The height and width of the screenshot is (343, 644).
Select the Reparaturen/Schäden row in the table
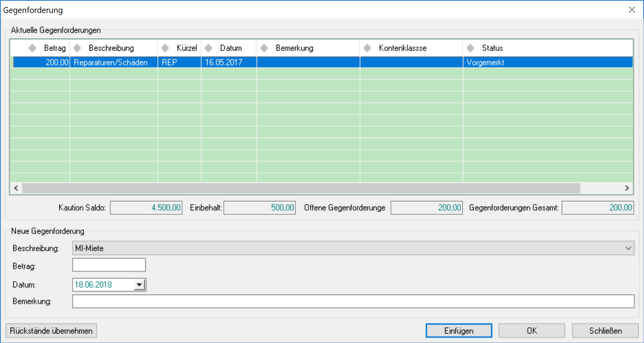(111, 63)
